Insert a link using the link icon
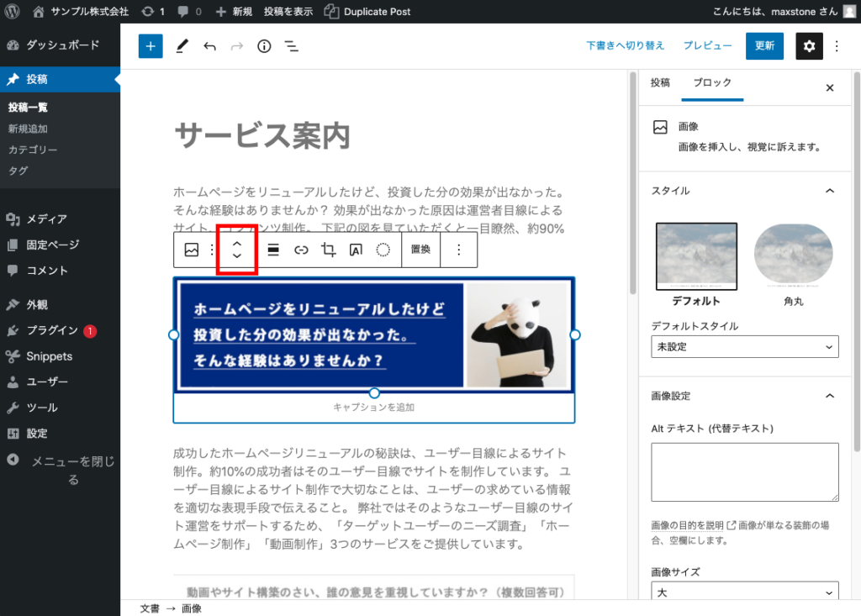861x616 pixels. pos(301,250)
